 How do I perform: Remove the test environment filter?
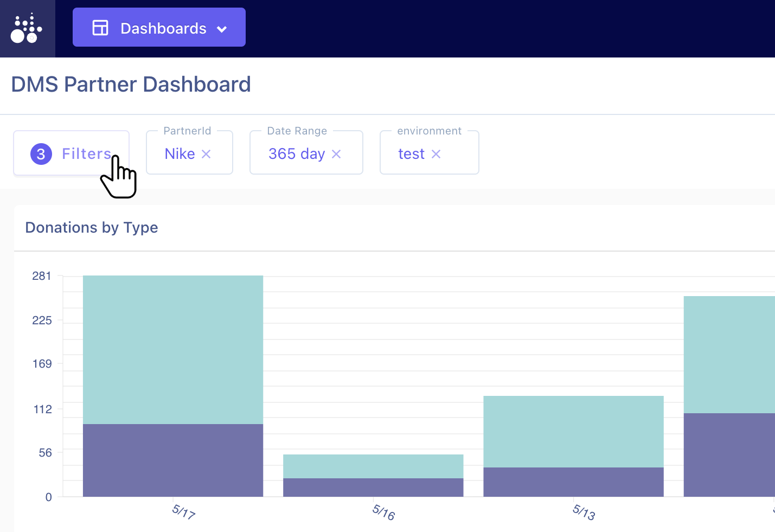(x=436, y=154)
